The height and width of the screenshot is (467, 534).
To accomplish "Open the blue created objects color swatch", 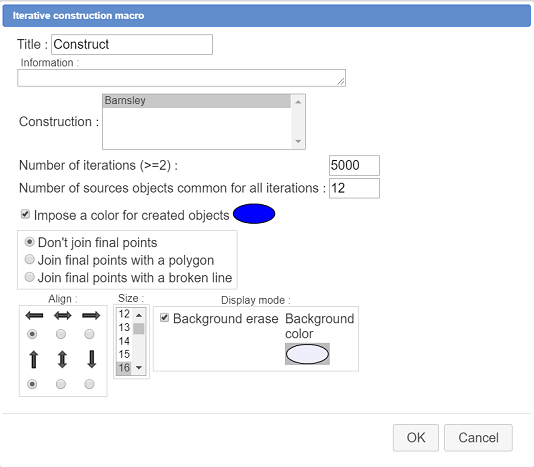I will coord(254,214).
